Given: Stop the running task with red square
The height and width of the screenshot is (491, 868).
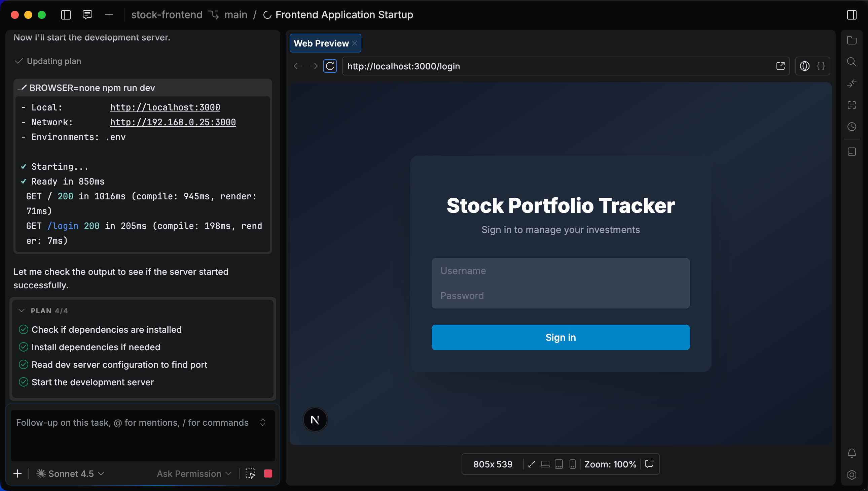Looking at the screenshot, I should tap(268, 473).
